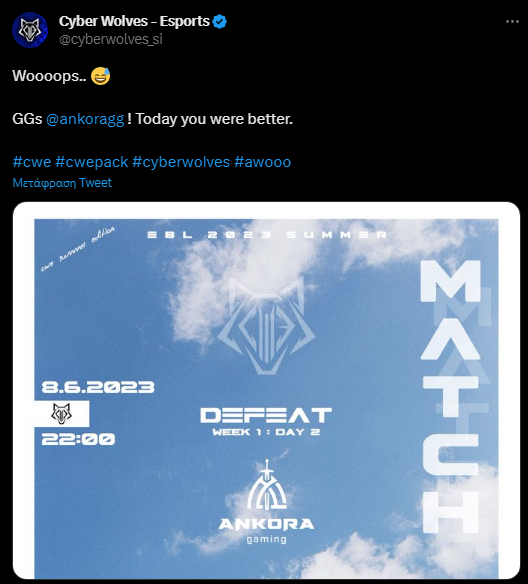Click the large faded wolf emblem in the image
528x584 pixels.
[x=267, y=325]
